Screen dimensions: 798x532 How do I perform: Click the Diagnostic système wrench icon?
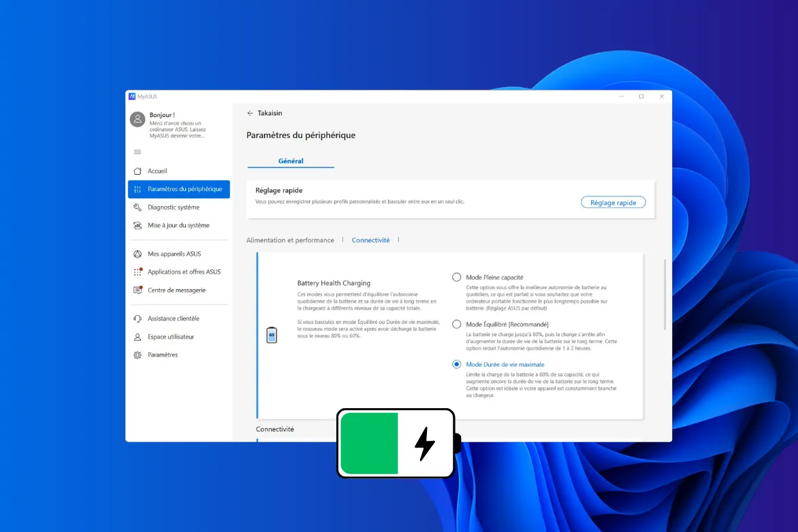point(138,207)
